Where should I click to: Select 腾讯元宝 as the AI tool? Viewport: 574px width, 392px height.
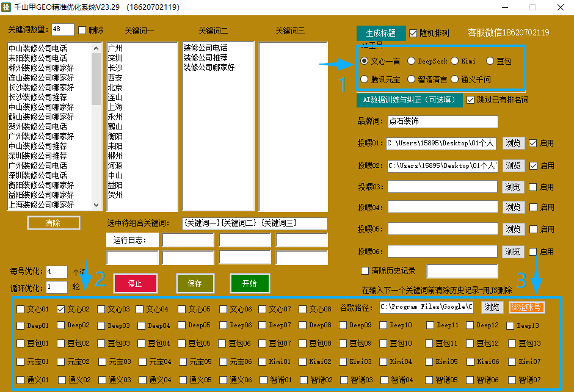(x=365, y=79)
